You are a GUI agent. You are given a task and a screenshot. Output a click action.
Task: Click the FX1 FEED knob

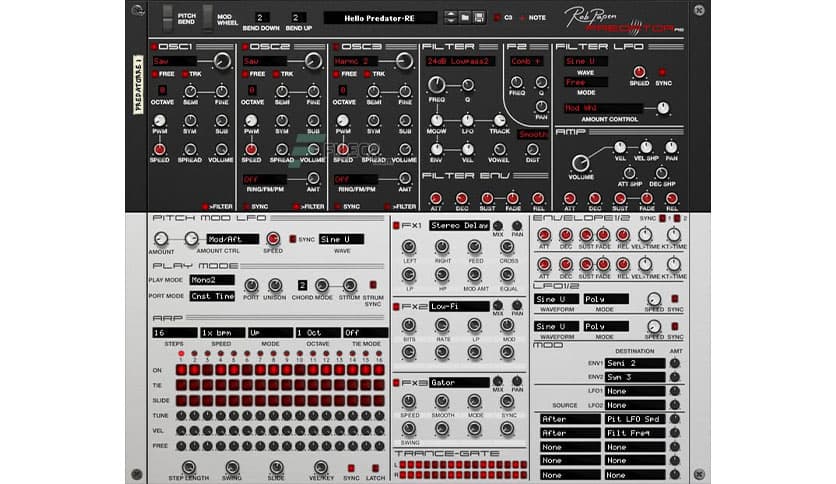coord(474,246)
